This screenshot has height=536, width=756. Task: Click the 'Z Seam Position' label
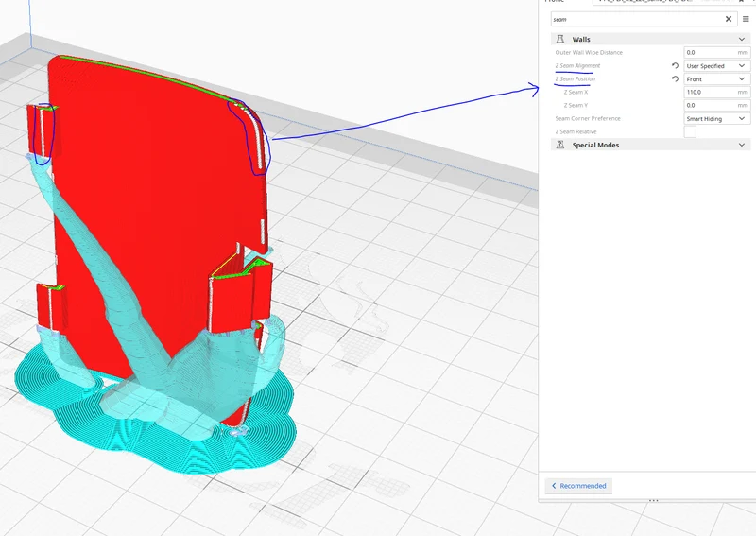[576, 78]
